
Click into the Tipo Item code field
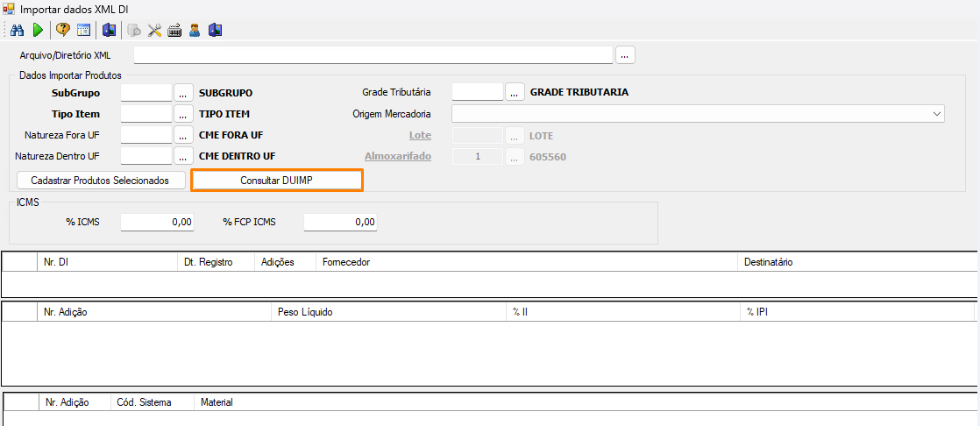click(146, 114)
